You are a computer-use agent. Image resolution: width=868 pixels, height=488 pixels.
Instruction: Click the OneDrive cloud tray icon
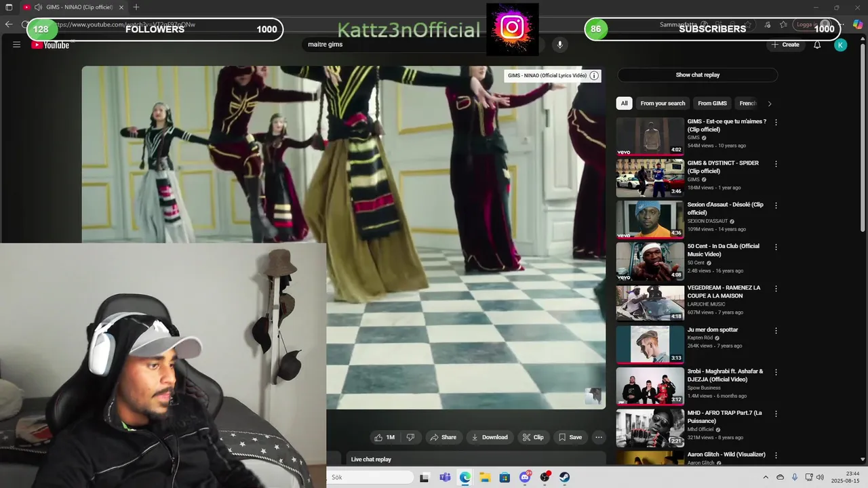coord(780,477)
